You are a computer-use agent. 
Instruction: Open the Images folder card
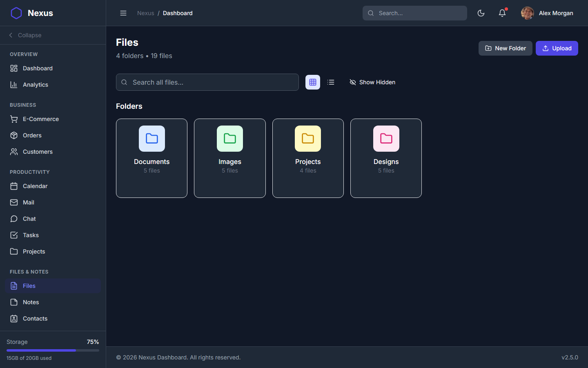coord(230,158)
